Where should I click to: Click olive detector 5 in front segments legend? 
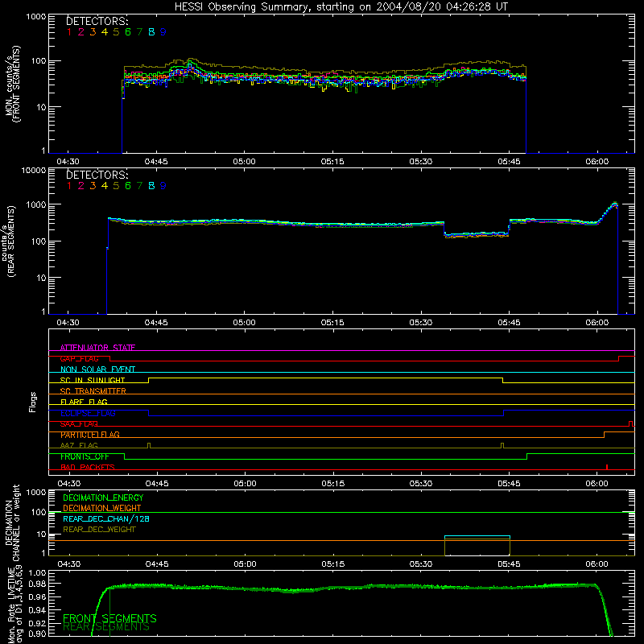(x=116, y=32)
